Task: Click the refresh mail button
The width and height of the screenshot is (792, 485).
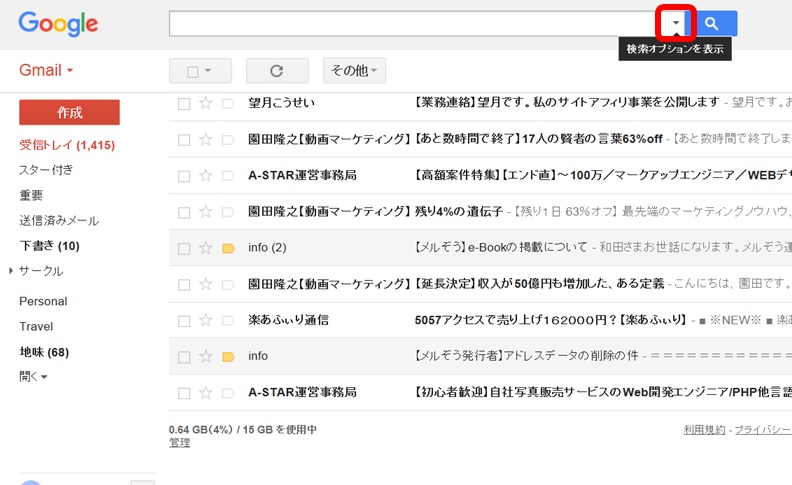Action: pyautogui.click(x=277, y=71)
